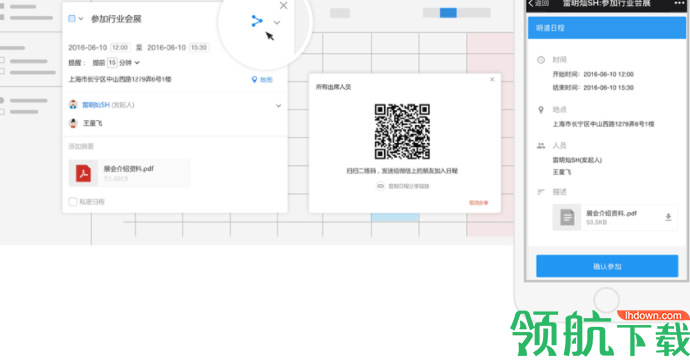Tap the location pin icon beside 地点
The width and height of the screenshot is (690, 363).
pos(541,110)
